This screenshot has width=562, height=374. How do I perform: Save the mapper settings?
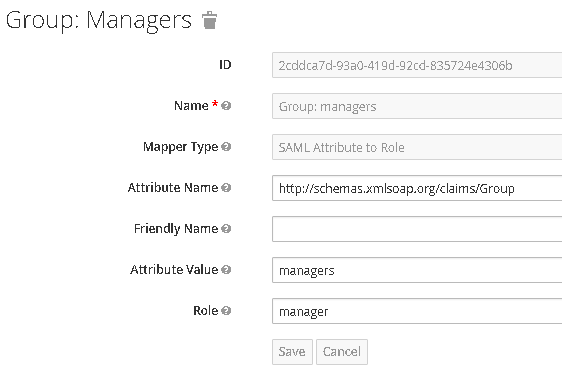[x=292, y=352]
